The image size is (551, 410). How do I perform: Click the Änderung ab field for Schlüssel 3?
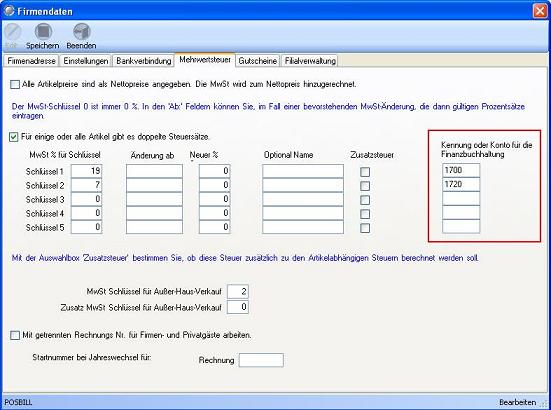(155, 199)
